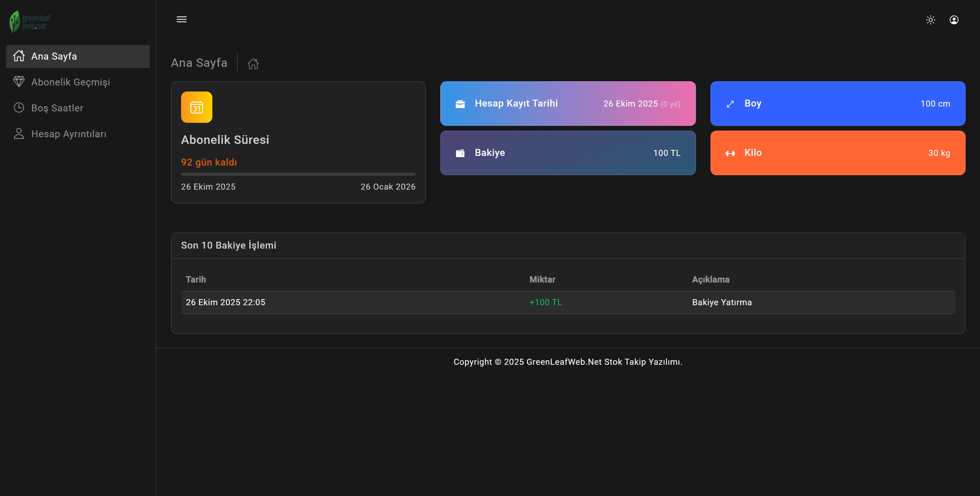Open Ana Sayfa in the sidebar

(x=78, y=56)
